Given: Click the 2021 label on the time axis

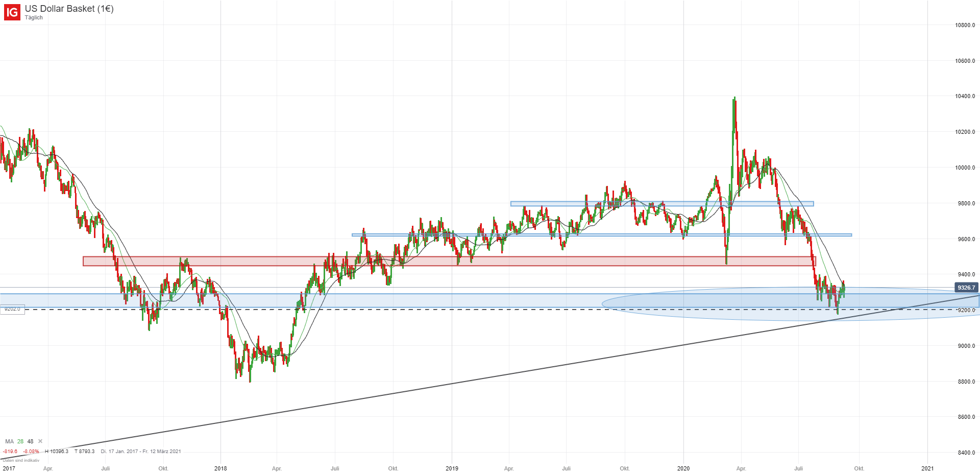Looking at the screenshot, I should pos(927,468).
